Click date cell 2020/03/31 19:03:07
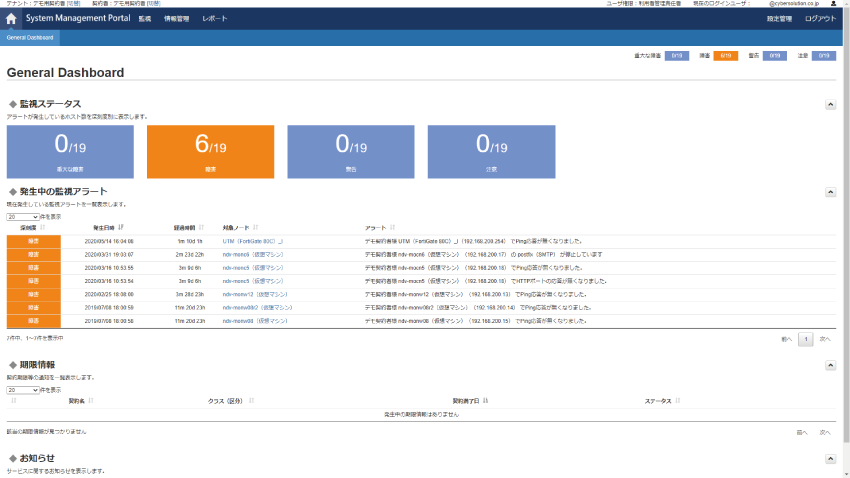This screenshot has height=478, width=850. click(x=109, y=255)
